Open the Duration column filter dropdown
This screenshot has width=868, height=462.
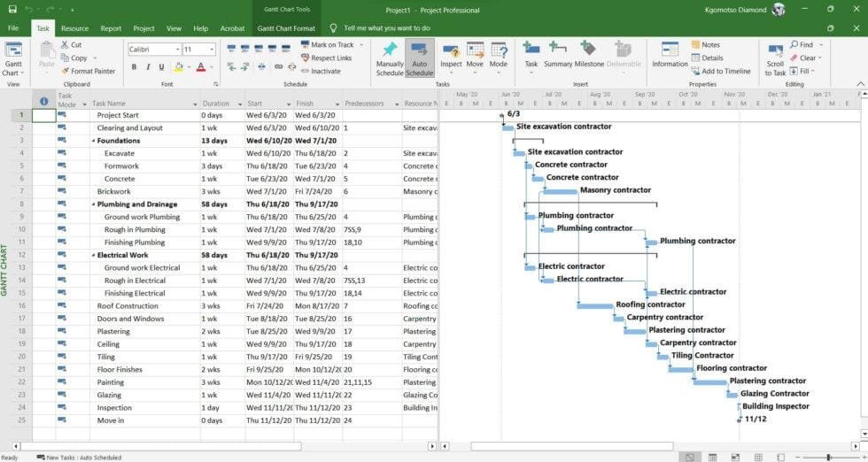point(240,104)
